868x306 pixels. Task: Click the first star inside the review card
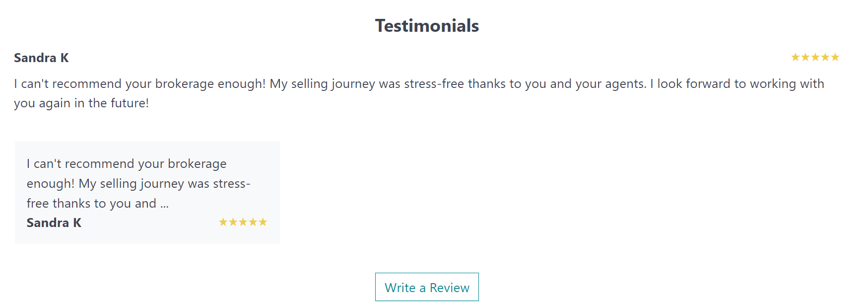(223, 223)
